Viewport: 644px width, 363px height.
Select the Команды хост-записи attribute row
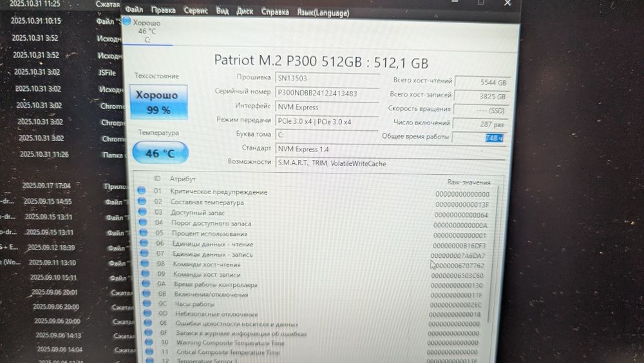click(313, 275)
